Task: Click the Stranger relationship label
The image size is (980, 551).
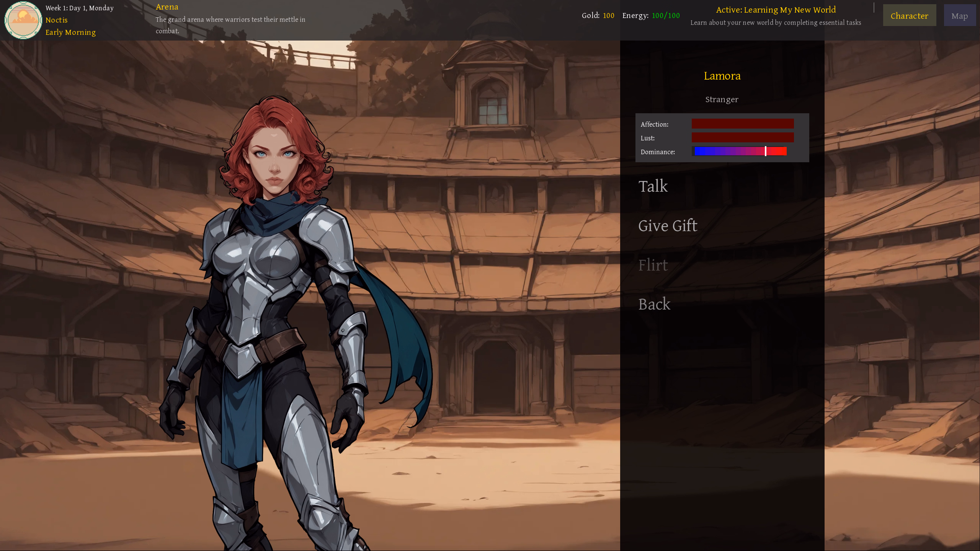Action: click(x=722, y=99)
